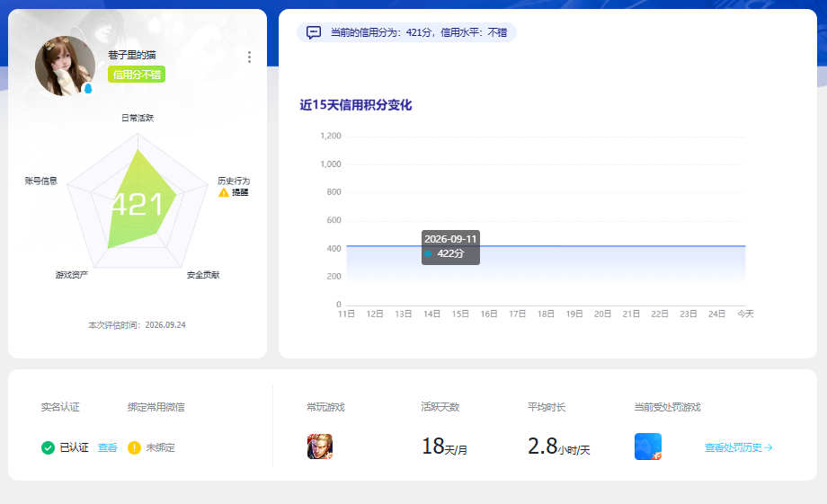
Task: Click the 当前的信用分为 message banner
Action: tap(406, 32)
